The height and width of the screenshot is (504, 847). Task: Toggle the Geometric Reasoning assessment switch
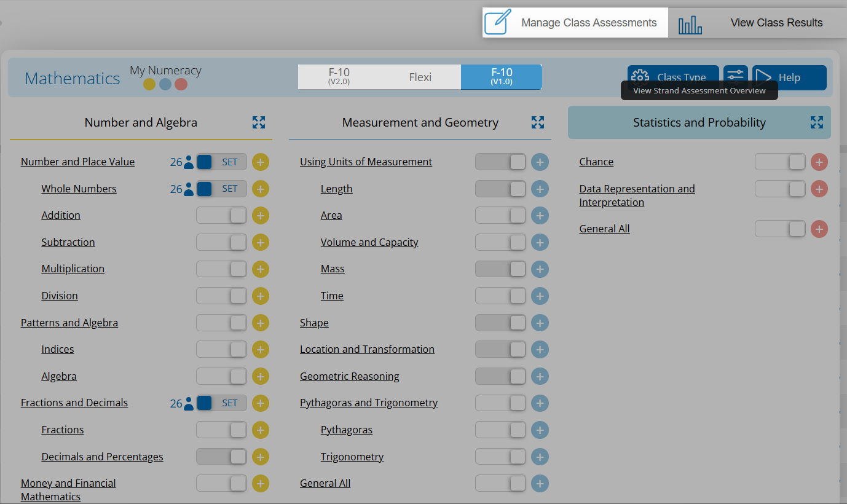click(500, 376)
